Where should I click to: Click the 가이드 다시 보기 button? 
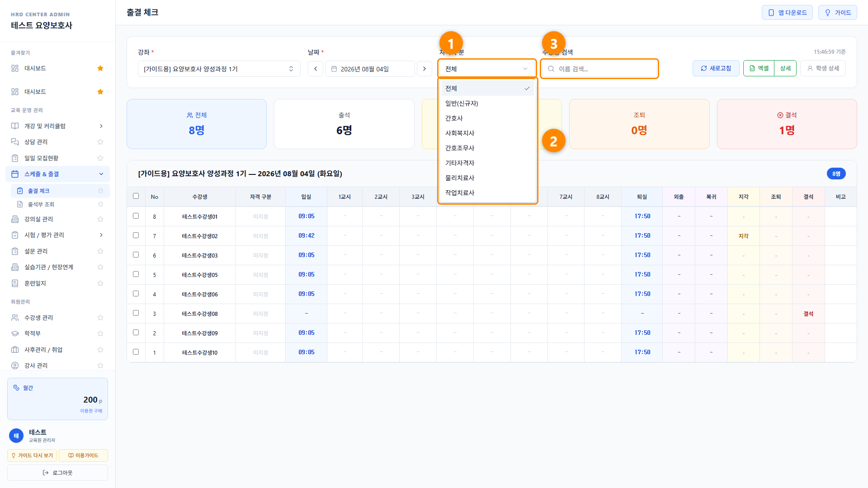point(32,455)
